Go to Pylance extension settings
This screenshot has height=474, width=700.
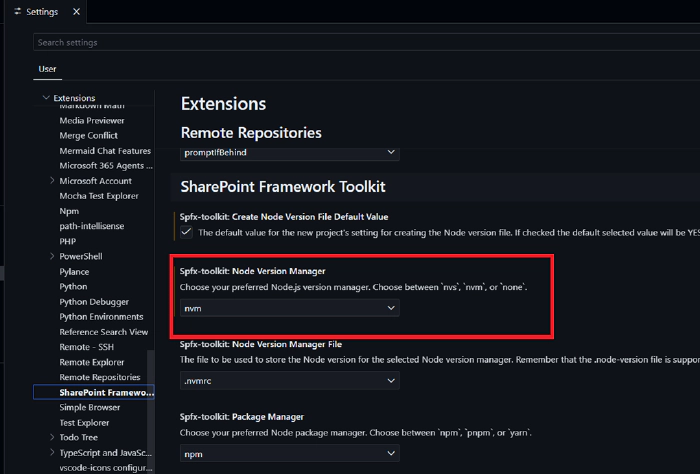click(x=74, y=271)
